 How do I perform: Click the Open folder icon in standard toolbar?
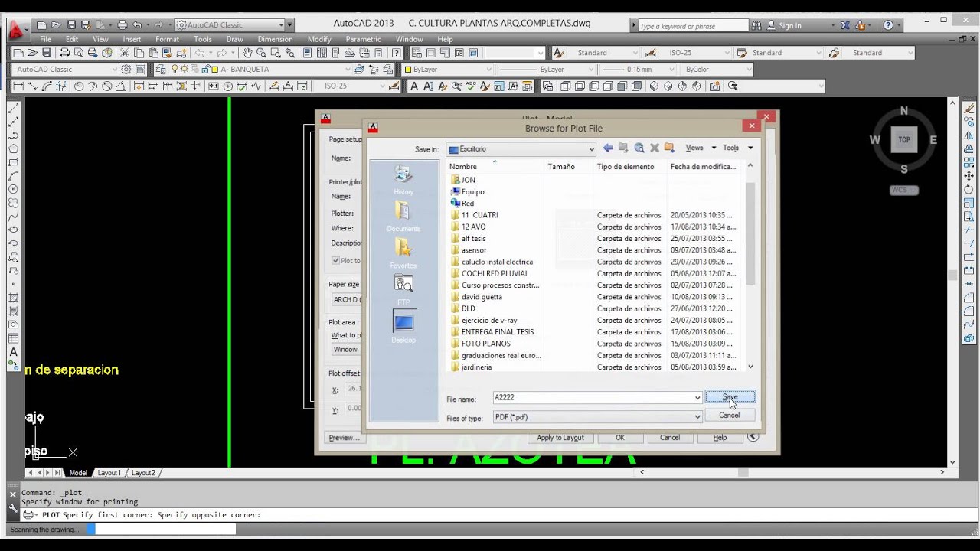[32, 53]
